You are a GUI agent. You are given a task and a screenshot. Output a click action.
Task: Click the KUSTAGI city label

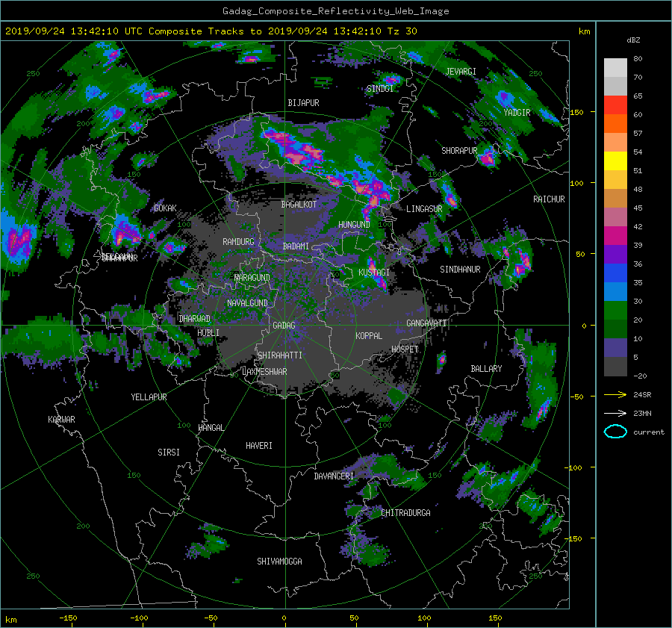pos(374,273)
